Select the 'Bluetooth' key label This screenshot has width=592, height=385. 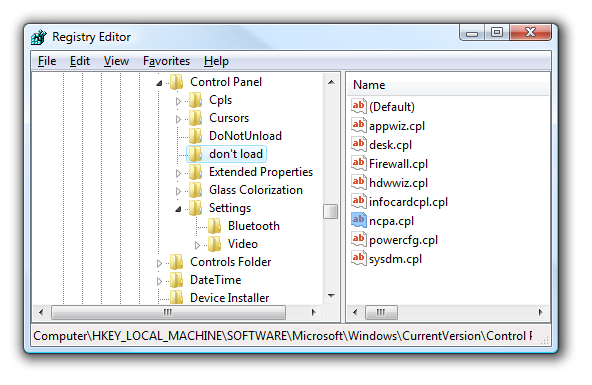[254, 226]
